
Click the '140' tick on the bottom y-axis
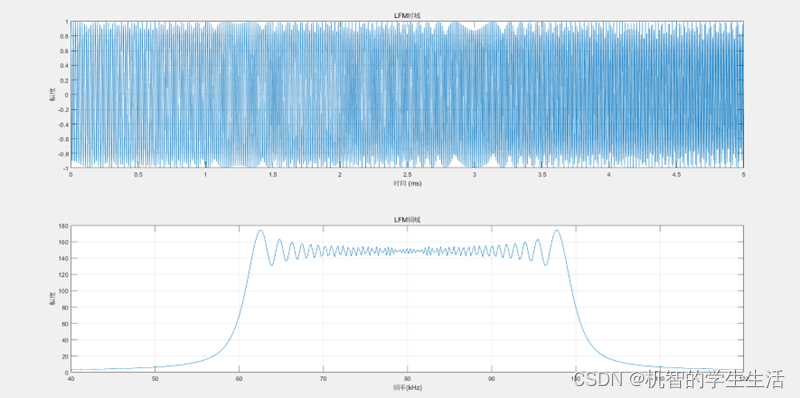pos(64,258)
